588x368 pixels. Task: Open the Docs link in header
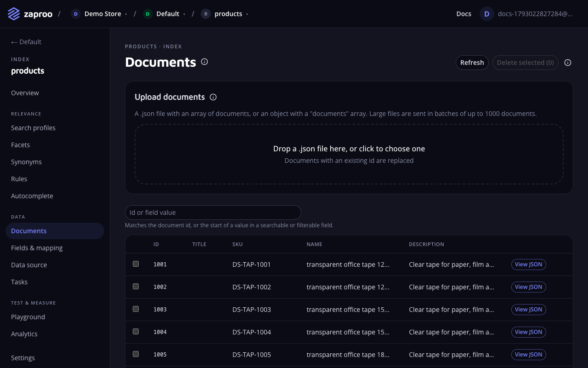[464, 14]
